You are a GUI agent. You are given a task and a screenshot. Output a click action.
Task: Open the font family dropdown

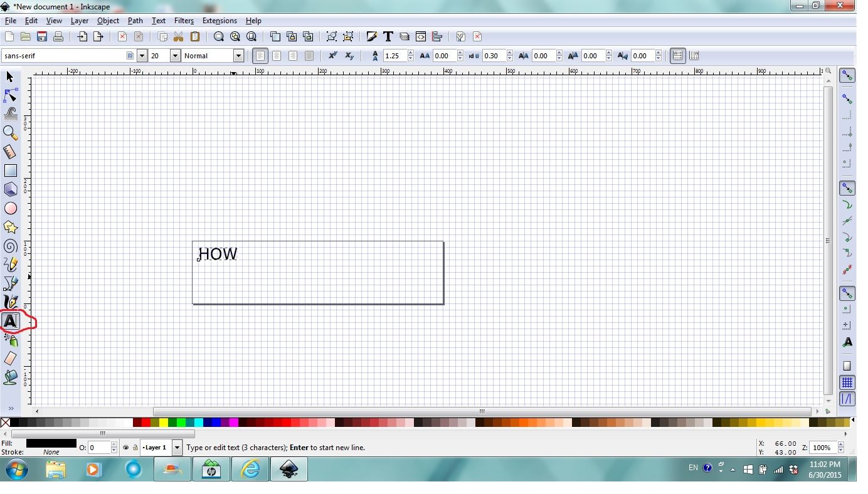(142, 55)
